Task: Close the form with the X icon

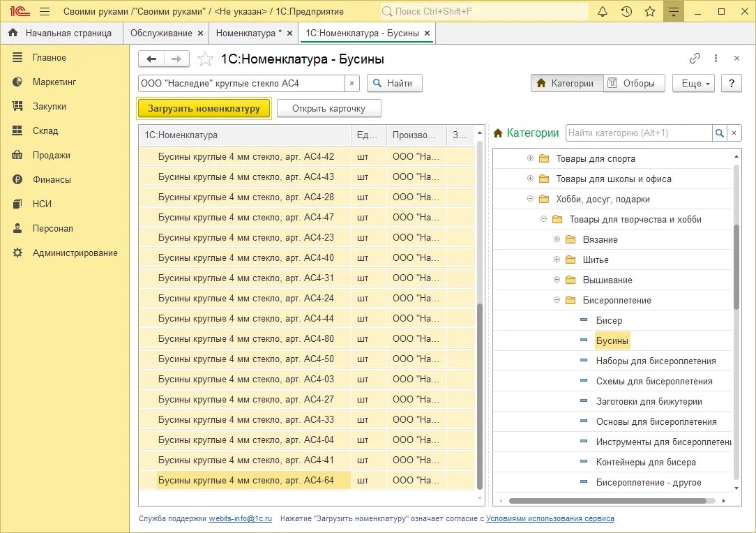Action: 736,59
